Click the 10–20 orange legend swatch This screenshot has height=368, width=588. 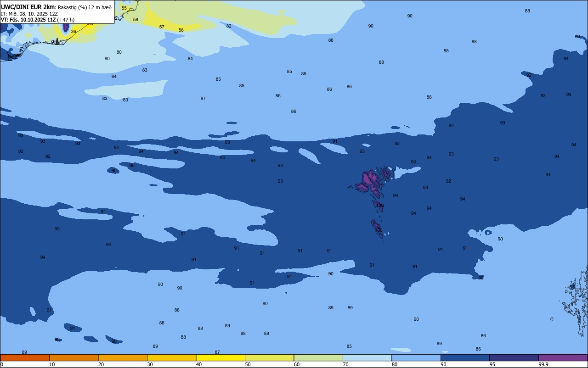[73, 357]
